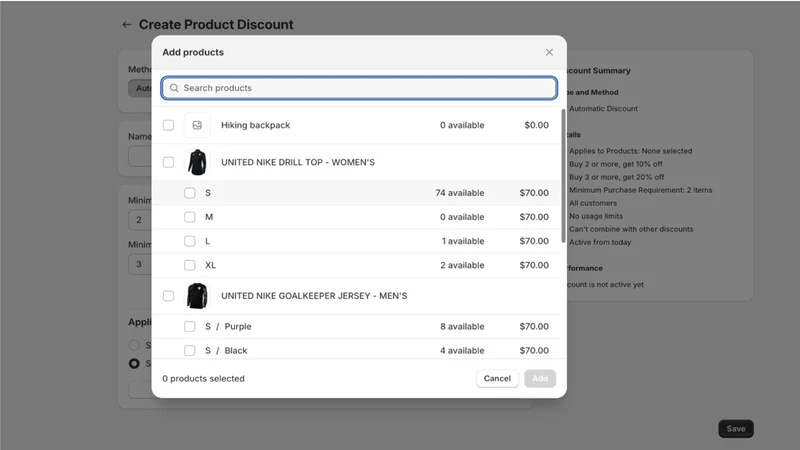
Task: Check the size L variant checkbox
Action: pos(190,241)
